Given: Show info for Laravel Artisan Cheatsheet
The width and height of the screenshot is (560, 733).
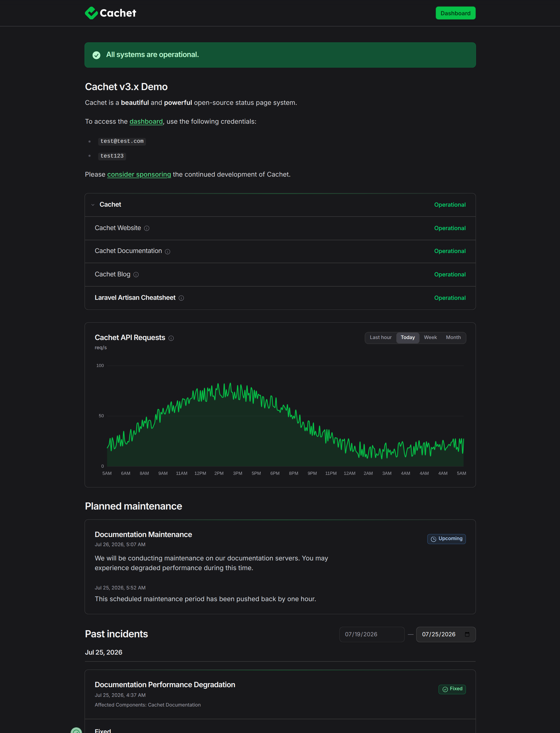Looking at the screenshot, I should pos(181,298).
